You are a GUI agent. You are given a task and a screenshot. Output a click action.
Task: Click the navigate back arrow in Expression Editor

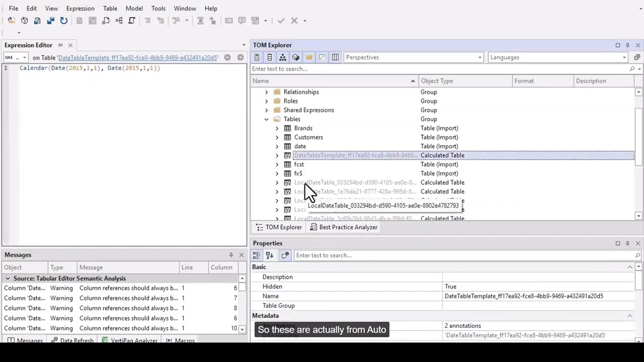[x=227, y=57]
